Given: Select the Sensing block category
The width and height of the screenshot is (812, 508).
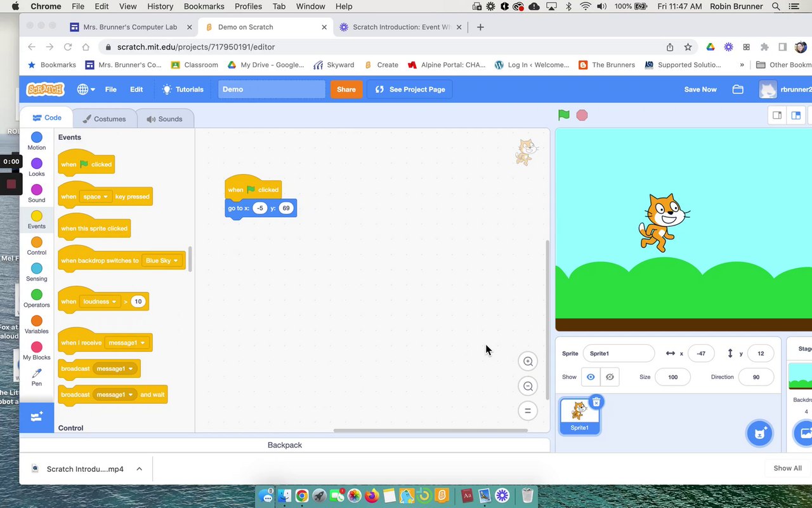Looking at the screenshot, I should click(x=37, y=272).
